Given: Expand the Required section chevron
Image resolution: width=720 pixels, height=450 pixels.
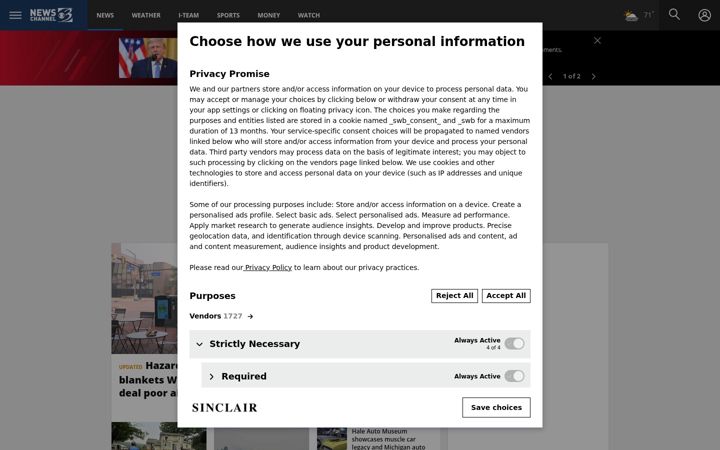Looking at the screenshot, I should pos(211,377).
